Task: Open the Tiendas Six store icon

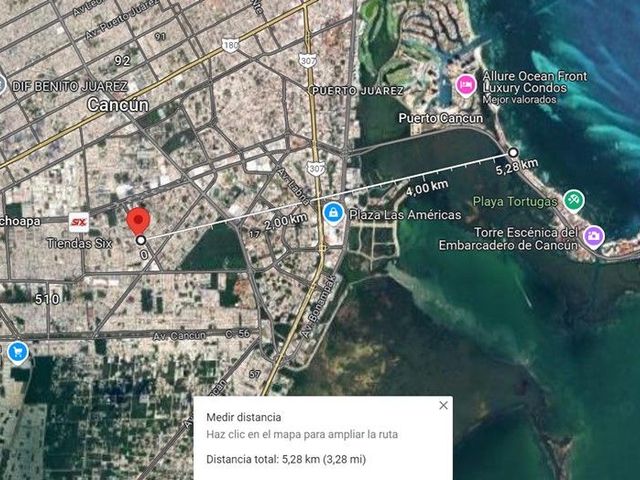Action: (x=79, y=222)
